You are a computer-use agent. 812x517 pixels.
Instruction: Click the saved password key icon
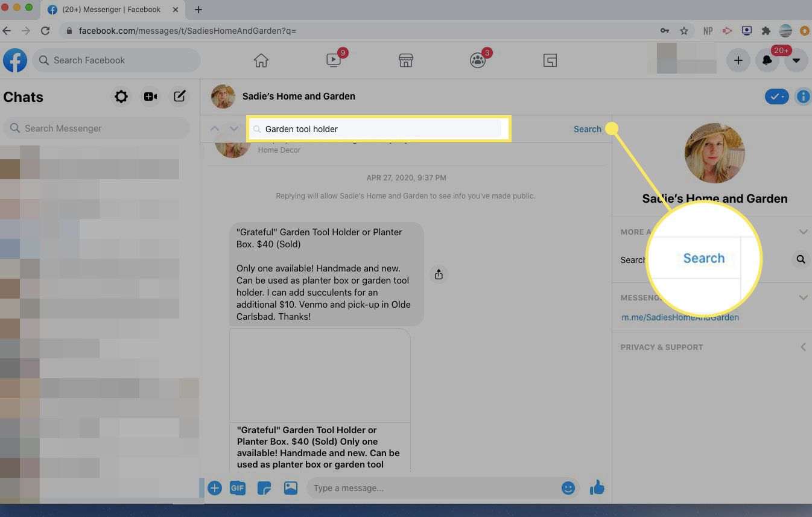click(x=664, y=31)
